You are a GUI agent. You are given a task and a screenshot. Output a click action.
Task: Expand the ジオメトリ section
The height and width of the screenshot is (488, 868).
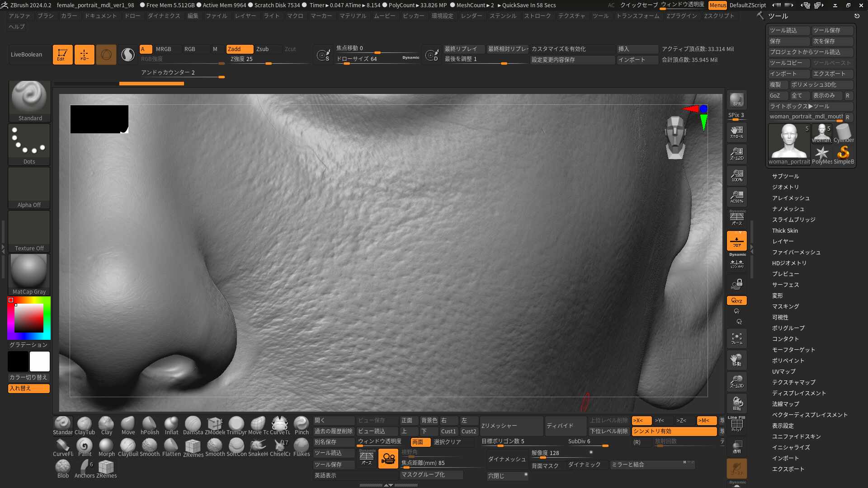pyautogui.click(x=785, y=187)
